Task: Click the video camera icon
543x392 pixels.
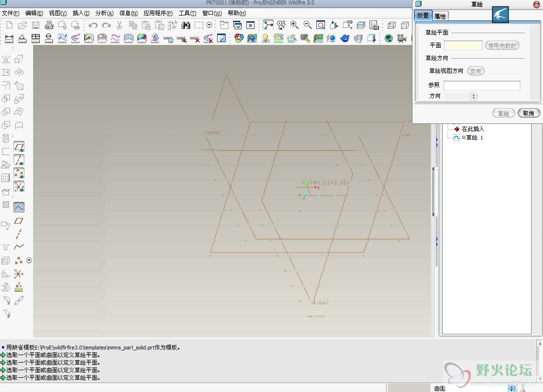Action: coord(402,38)
